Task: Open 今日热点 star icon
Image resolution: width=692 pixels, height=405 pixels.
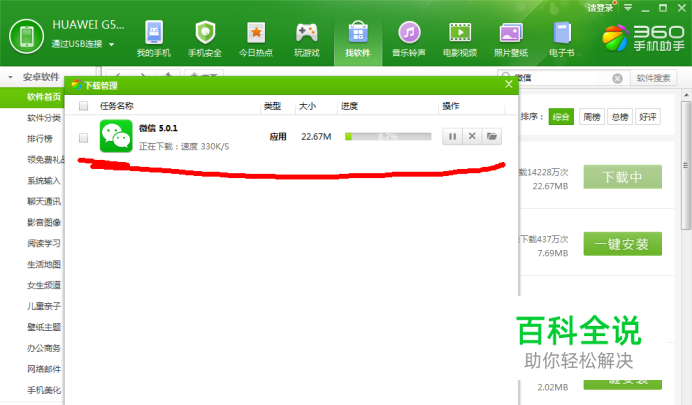Action: (x=256, y=32)
